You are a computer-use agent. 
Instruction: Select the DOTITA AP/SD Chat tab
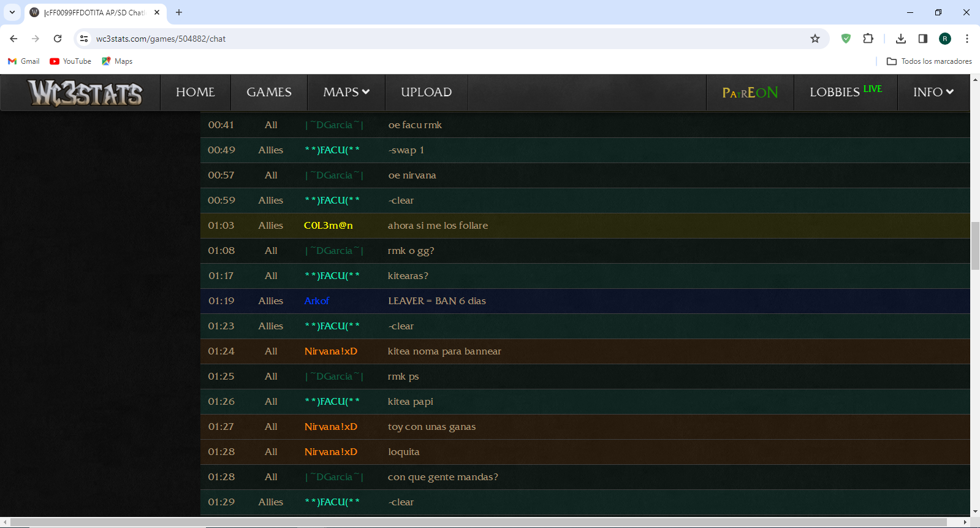(x=95, y=13)
